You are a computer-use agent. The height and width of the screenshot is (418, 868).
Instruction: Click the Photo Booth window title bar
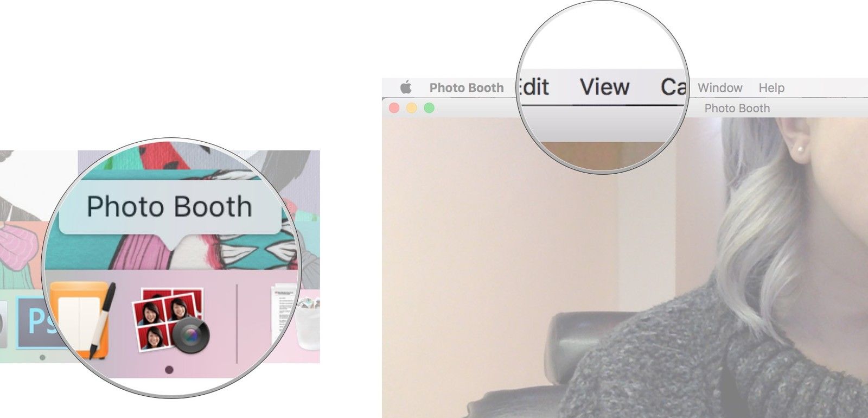pos(737,108)
